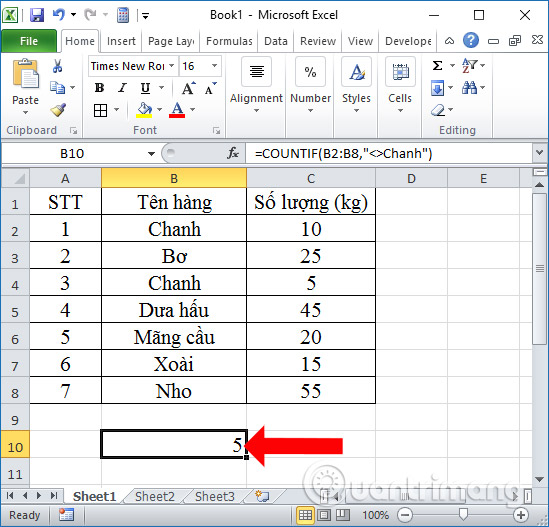Expand the formula bar

540,153
